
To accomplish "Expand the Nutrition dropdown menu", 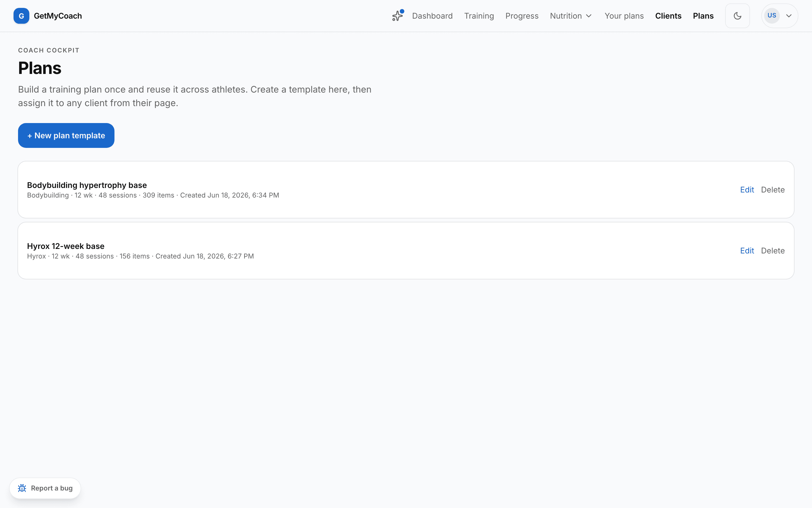I will [x=571, y=16].
